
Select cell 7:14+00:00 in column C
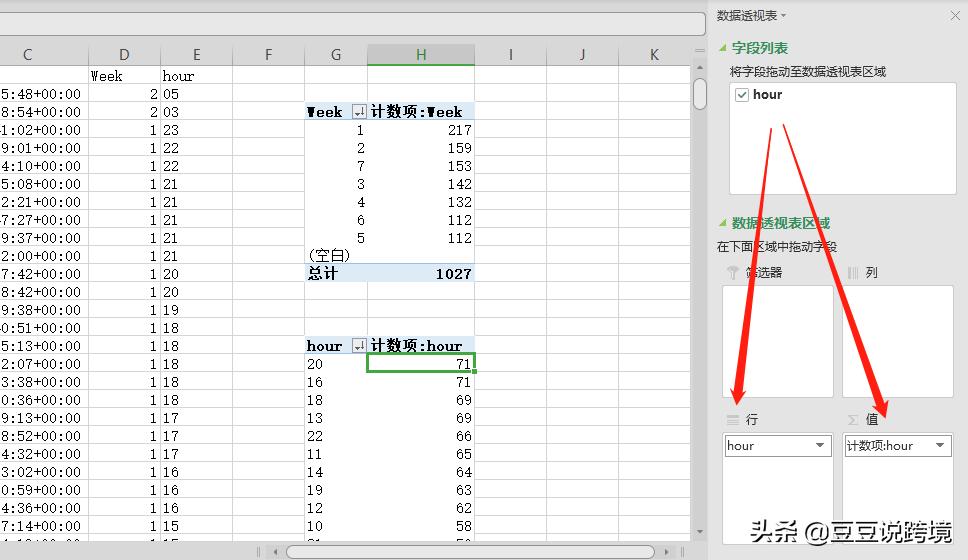pyautogui.click(x=44, y=525)
